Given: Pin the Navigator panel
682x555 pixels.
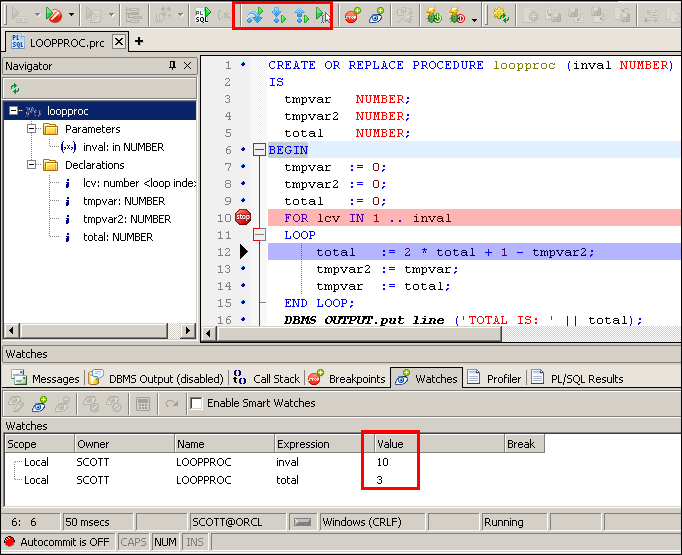Looking at the screenshot, I should (x=172, y=66).
